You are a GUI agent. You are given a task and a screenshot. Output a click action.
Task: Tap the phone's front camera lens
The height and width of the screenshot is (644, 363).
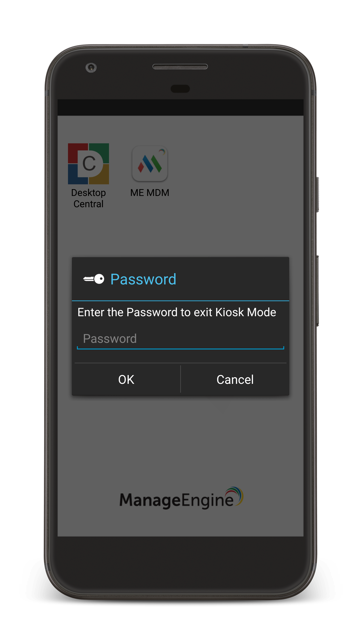(91, 67)
